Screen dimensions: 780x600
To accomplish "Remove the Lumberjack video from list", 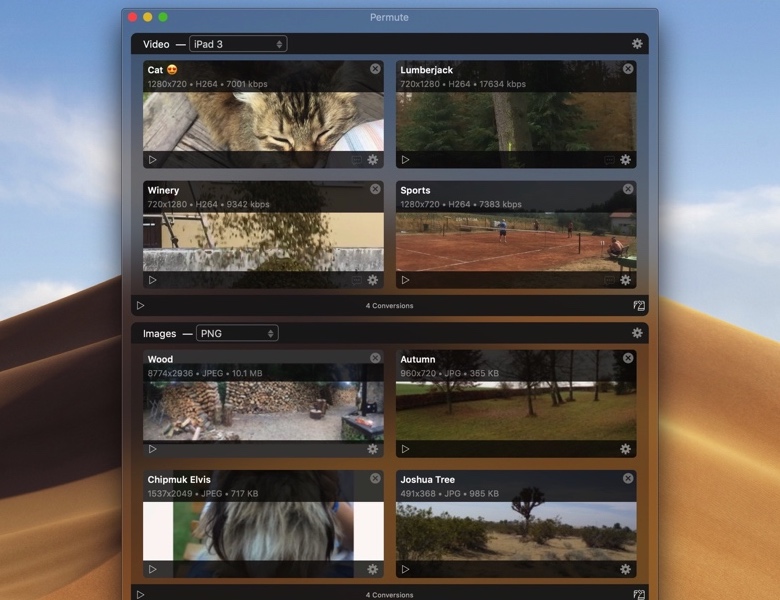I will [x=628, y=69].
